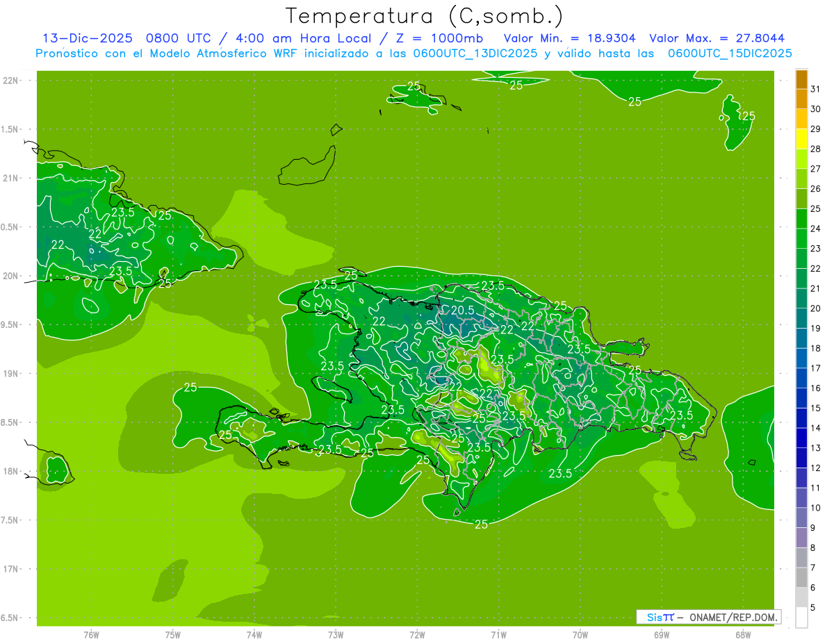Click the 73W longitude axis label
Viewport: 834px width, 644px height.
tap(336, 634)
